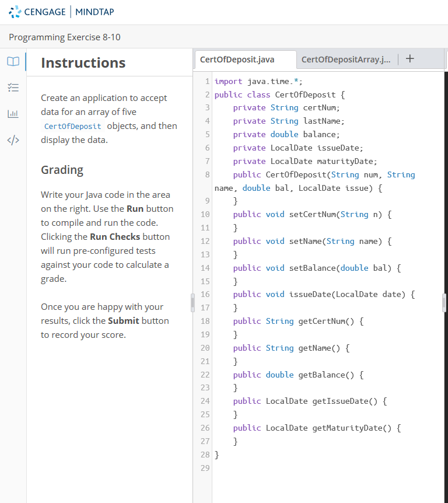
Task: Click the getName() method line
Action: pyautogui.click(x=291, y=348)
